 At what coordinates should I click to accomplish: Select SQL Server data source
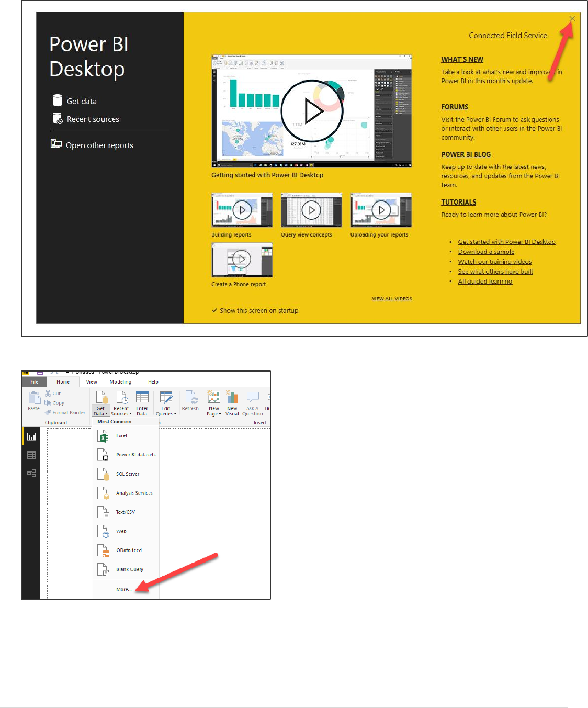pyautogui.click(x=126, y=474)
